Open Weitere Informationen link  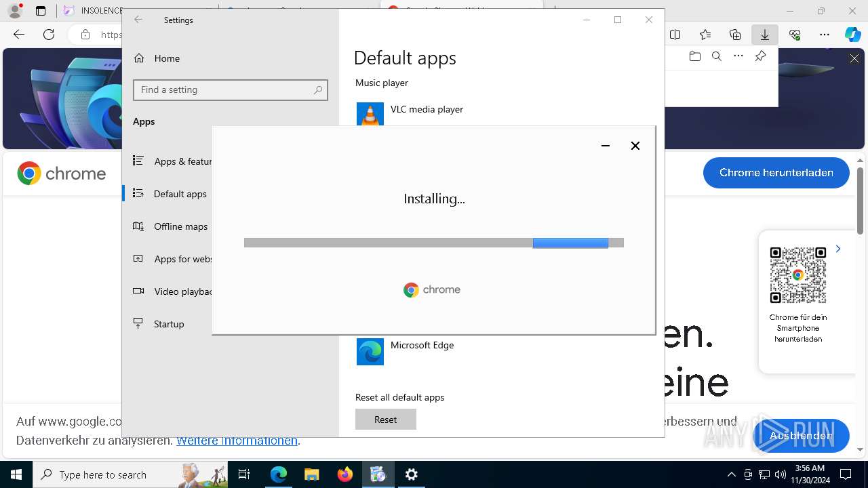(237, 441)
